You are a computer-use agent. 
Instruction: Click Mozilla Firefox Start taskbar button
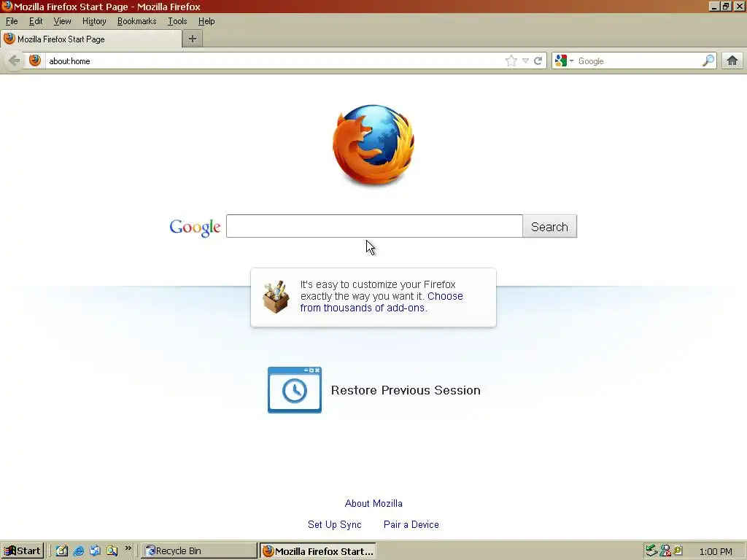tap(318, 551)
